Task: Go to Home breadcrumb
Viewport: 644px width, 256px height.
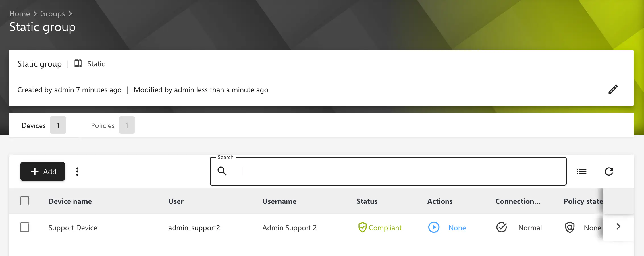Action: tap(20, 14)
